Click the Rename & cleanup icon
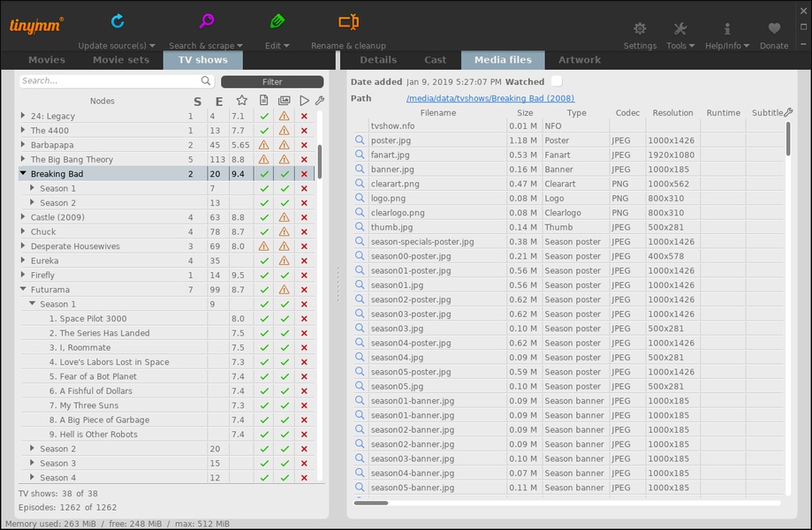This screenshot has width=812, height=530. pyautogui.click(x=348, y=22)
